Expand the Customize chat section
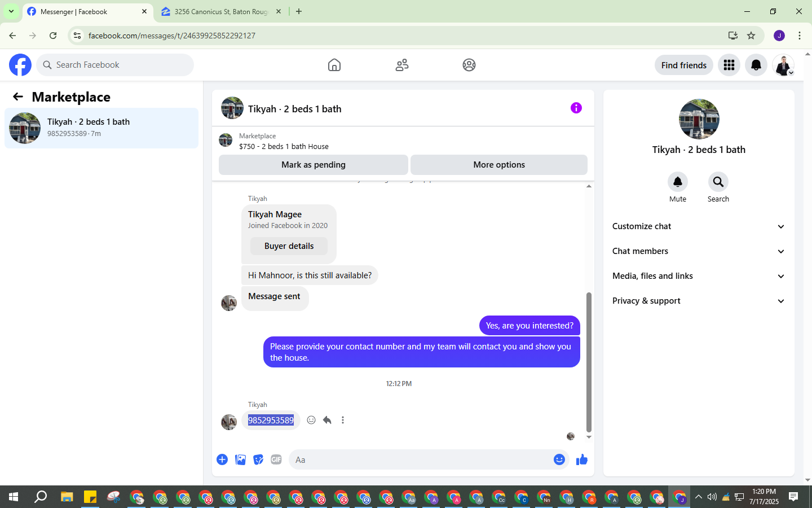This screenshot has width=812, height=508. click(699, 226)
